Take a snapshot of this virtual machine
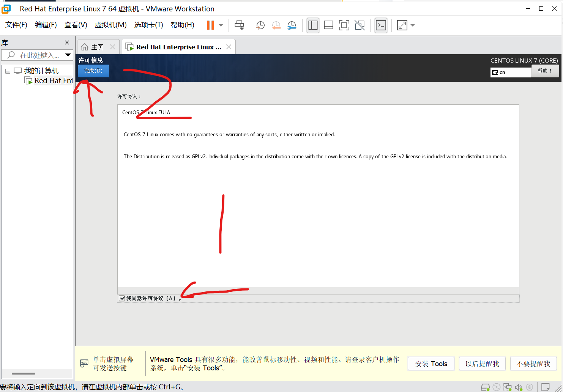Image resolution: width=563 pixels, height=392 pixels. 260,25
